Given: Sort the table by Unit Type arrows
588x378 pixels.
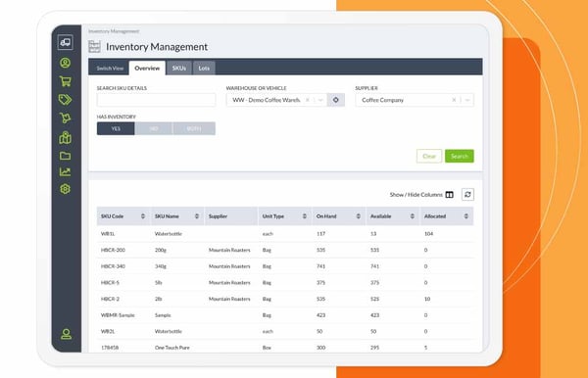Looking at the screenshot, I should click(x=305, y=216).
